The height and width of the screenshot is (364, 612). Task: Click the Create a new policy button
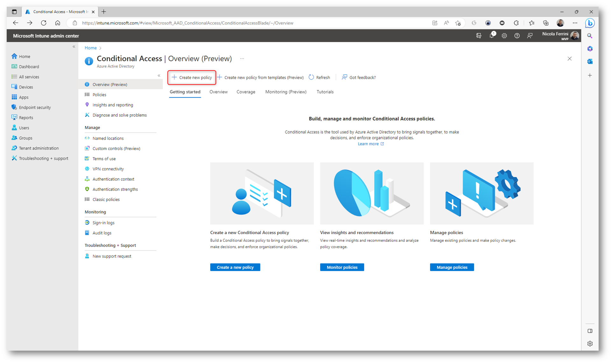(235, 267)
